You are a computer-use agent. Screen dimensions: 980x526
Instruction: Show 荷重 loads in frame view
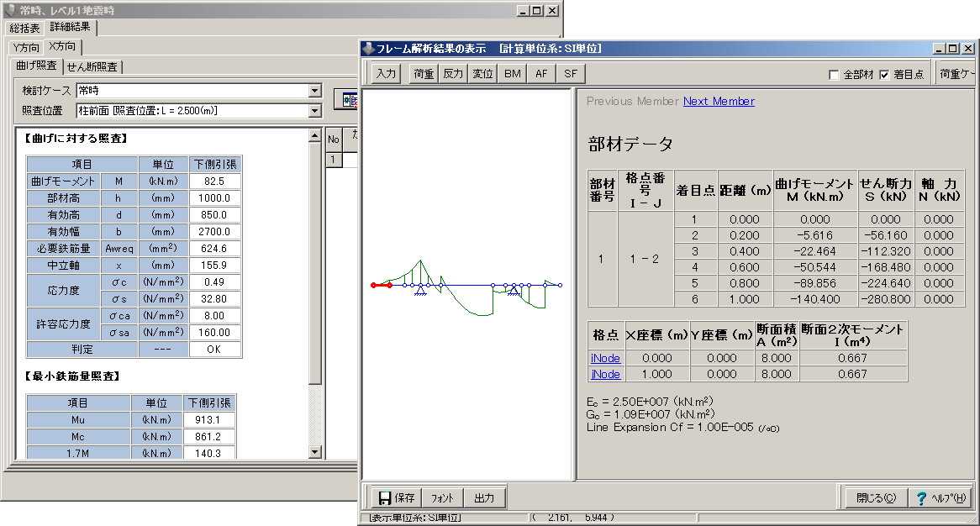pyautogui.click(x=423, y=74)
